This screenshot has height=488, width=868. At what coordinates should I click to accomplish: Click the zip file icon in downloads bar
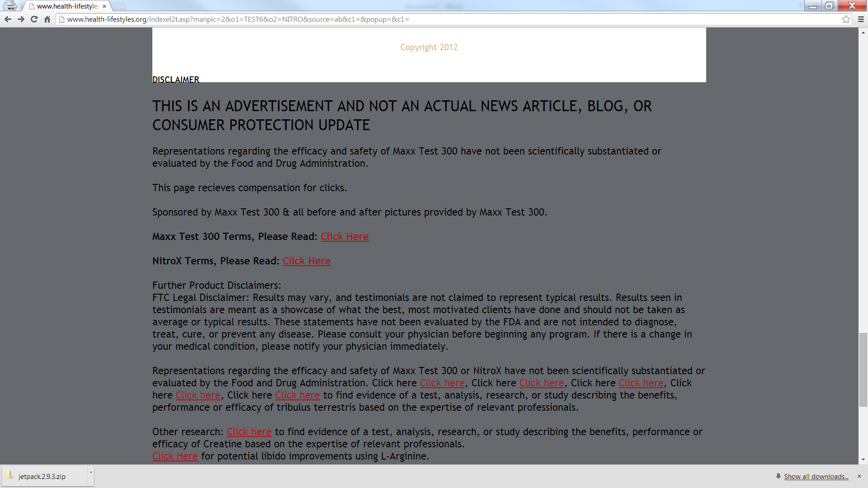[x=9, y=475]
